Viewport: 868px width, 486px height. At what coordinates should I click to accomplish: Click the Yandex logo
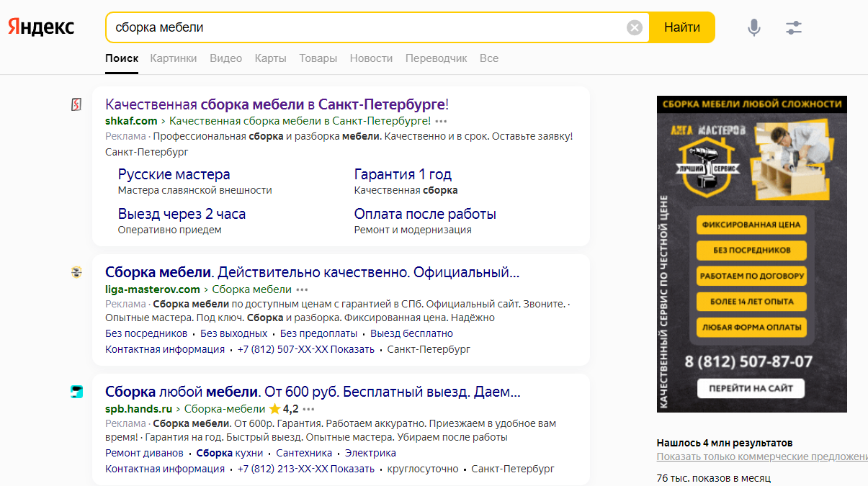click(x=41, y=27)
